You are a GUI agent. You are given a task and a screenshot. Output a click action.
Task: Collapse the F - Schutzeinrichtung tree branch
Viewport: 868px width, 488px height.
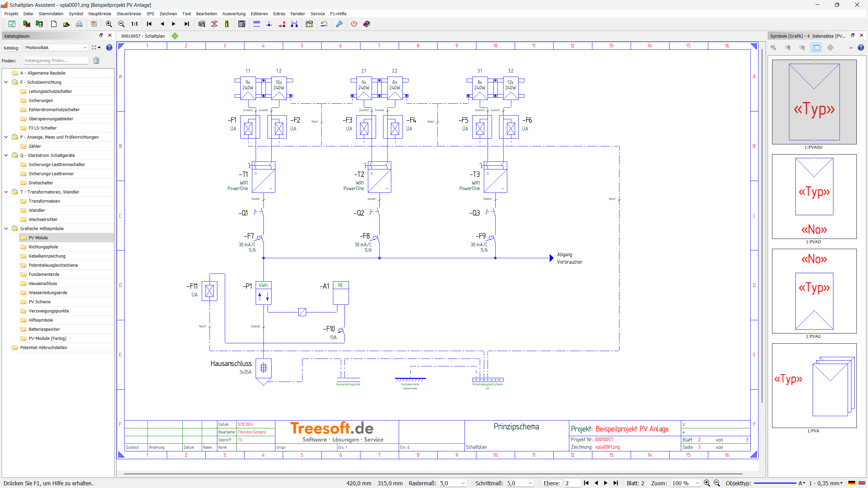click(6, 82)
